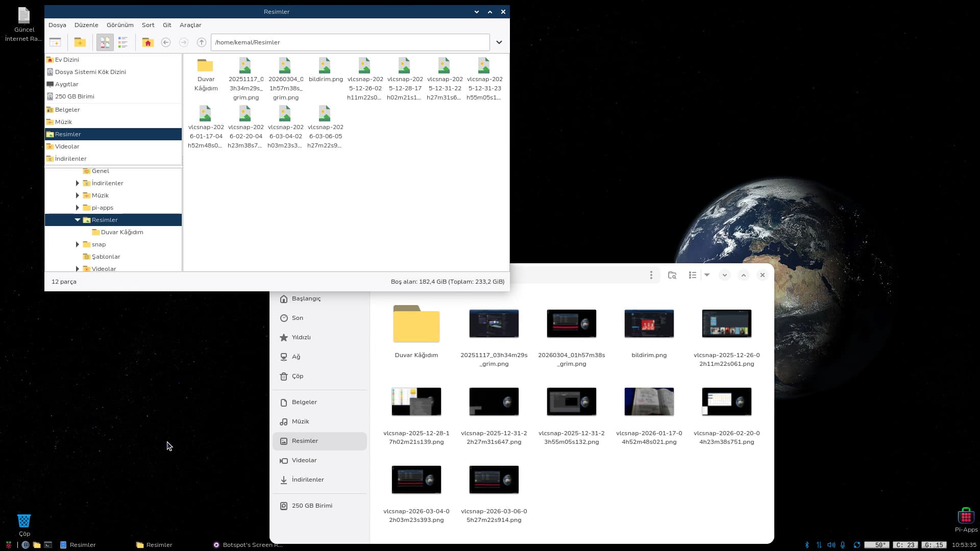Image resolution: width=980 pixels, height=551 pixels.
Task: Click the new window toolbar icon
Action: pyautogui.click(x=55, y=42)
